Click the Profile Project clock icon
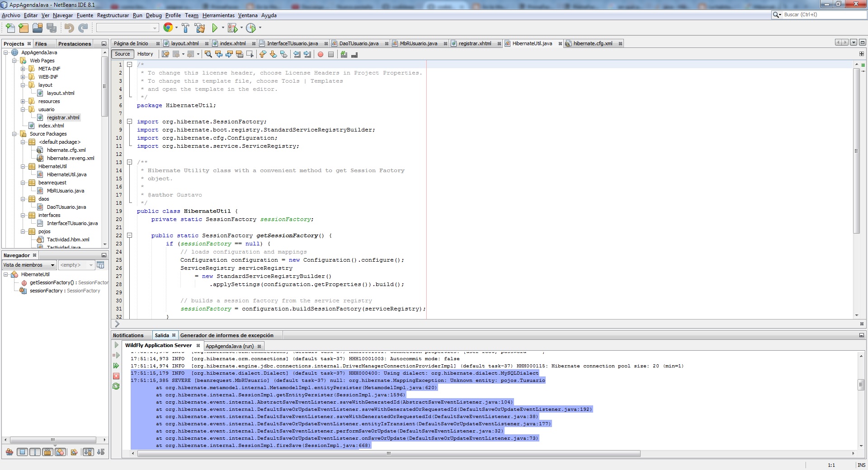This screenshot has width=868, height=470. coord(251,28)
